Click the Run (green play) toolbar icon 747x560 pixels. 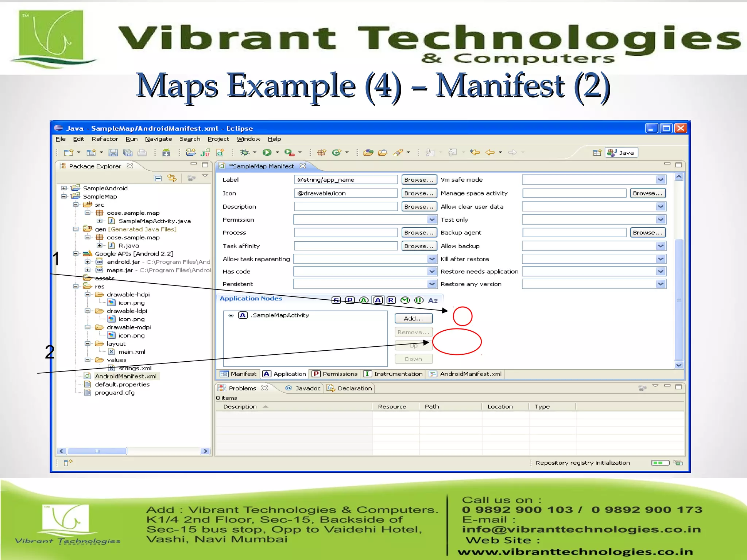267,152
